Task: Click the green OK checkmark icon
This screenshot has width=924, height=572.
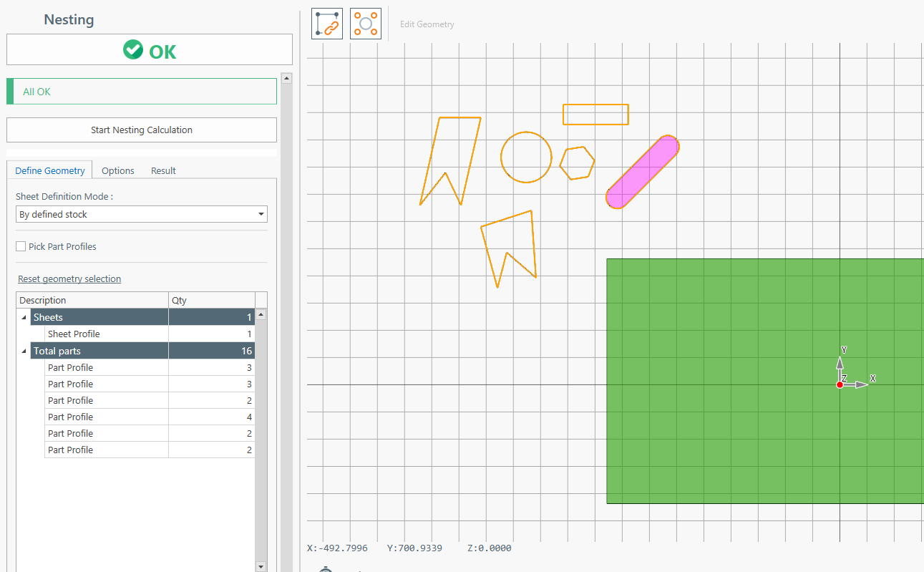Action: pyautogui.click(x=133, y=50)
